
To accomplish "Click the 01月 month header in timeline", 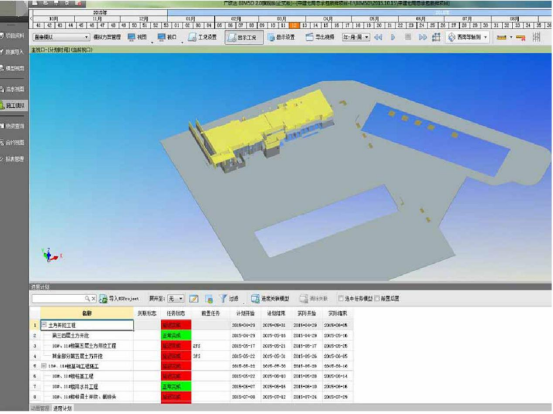I will pyautogui.click(x=190, y=19).
